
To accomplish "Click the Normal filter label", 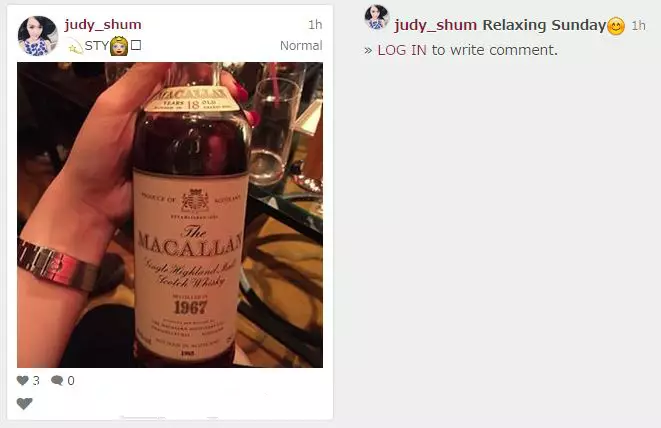I will 301,46.
